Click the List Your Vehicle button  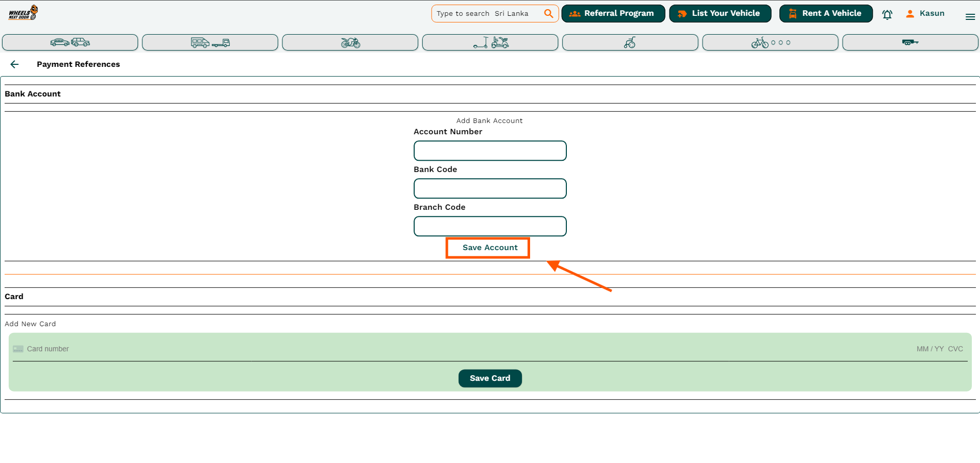[720, 13]
